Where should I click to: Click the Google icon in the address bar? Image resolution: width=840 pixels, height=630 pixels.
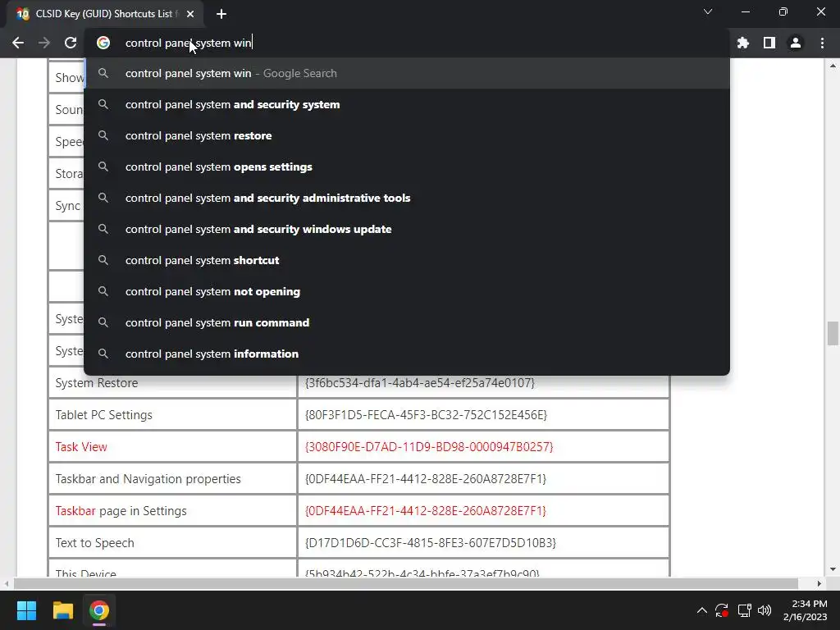(x=103, y=43)
